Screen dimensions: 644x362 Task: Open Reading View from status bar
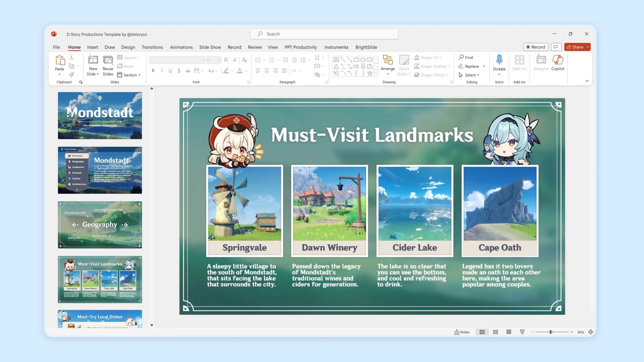click(509, 332)
